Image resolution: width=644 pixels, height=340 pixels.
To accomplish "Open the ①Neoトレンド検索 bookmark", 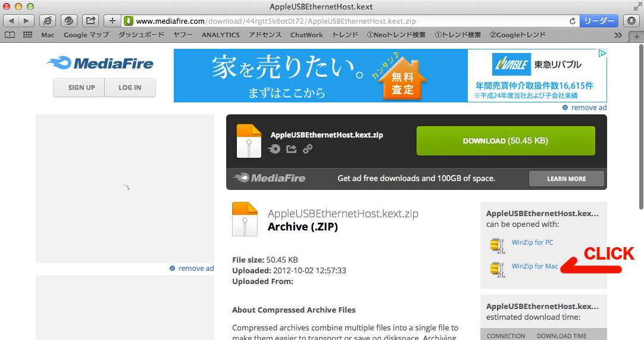I will [x=396, y=35].
